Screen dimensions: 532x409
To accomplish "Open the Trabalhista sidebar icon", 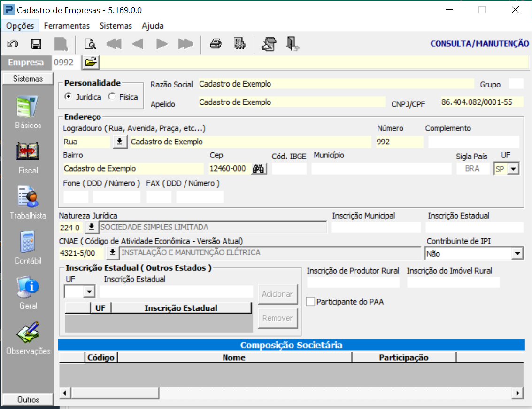I will click(x=28, y=197).
